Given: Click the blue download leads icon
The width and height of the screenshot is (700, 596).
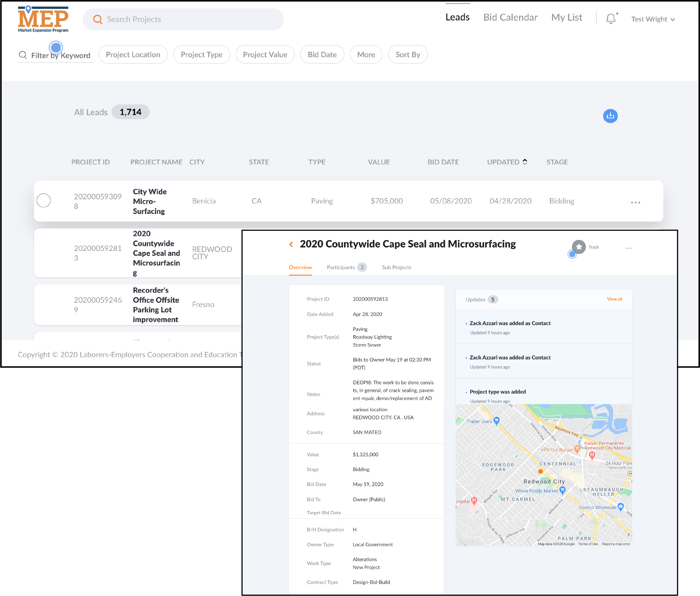Looking at the screenshot, I should point(610,116).
